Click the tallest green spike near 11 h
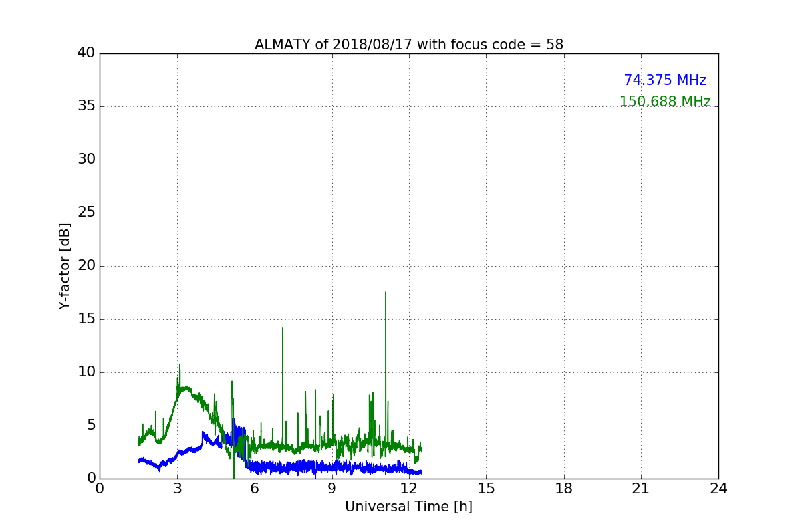 pos(385,293)
